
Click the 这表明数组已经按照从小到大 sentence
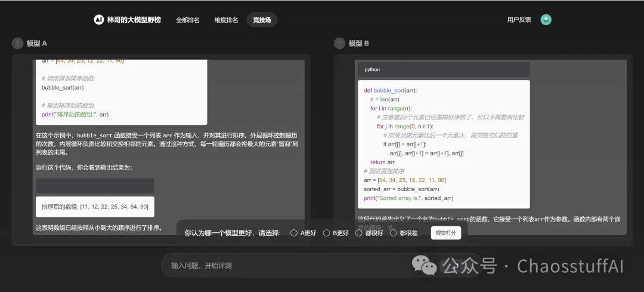99,228
